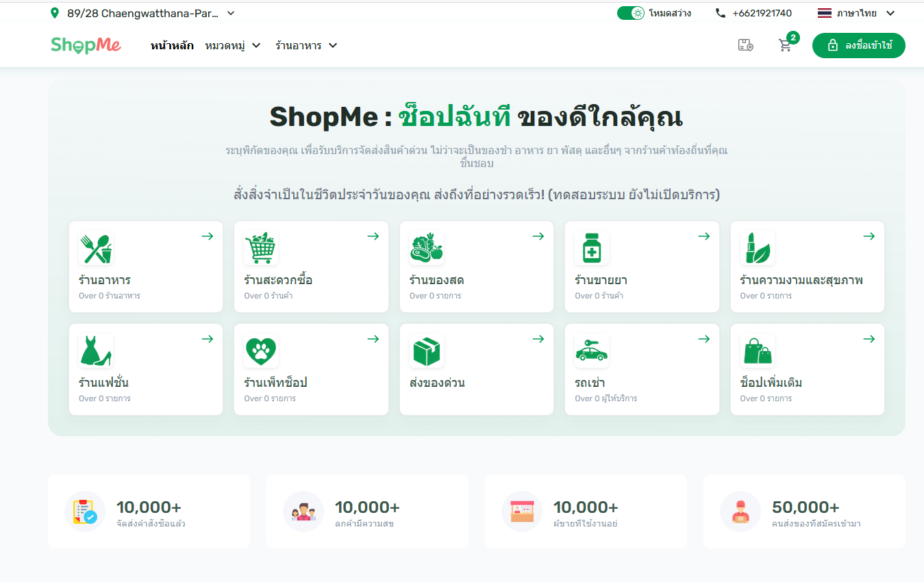Open the ภาษาไทย language dropdown
The image size is (924, 582).
(x=856, y=13)
